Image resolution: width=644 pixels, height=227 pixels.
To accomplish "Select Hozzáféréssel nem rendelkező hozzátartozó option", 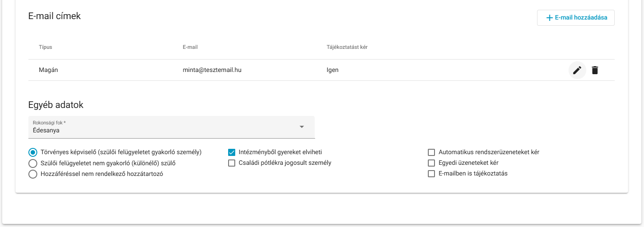I will pos(33,174).
